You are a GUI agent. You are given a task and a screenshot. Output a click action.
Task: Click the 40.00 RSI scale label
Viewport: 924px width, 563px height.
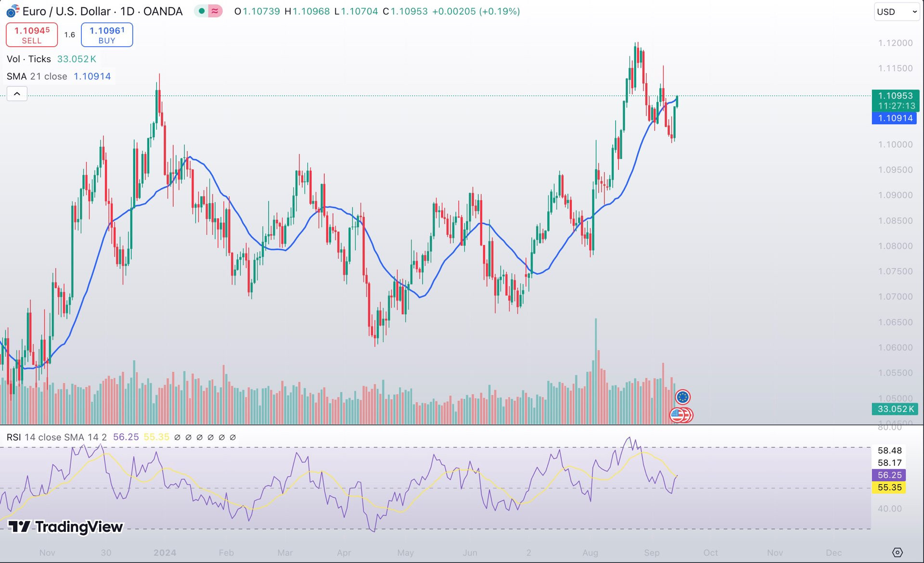889,508
